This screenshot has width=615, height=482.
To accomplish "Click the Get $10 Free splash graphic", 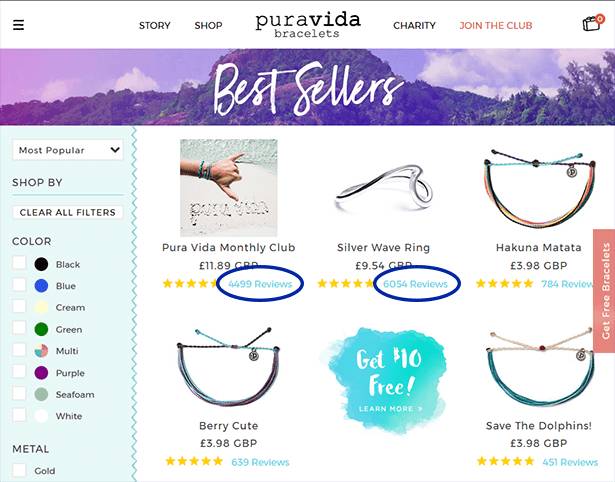I will point(388,380).
